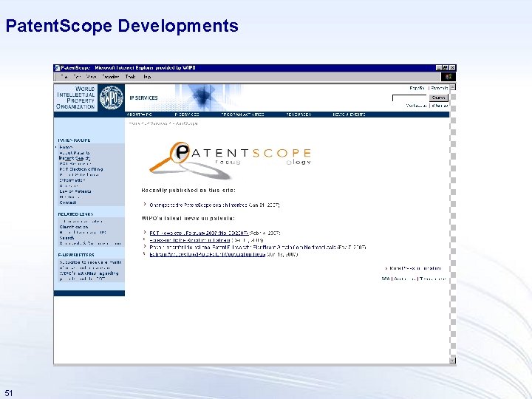Click the site search input field
The image size is (532, 399).
coord(410,98)
